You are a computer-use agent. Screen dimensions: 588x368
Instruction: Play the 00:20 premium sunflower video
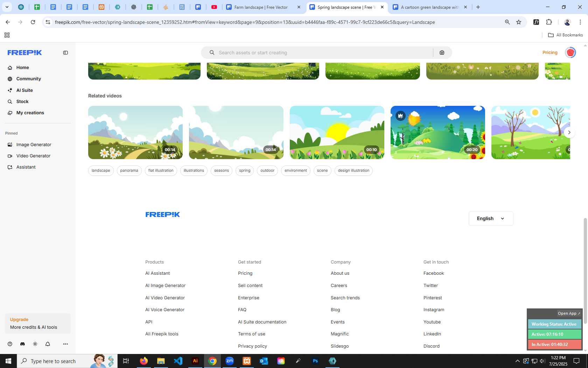[438, 132]
